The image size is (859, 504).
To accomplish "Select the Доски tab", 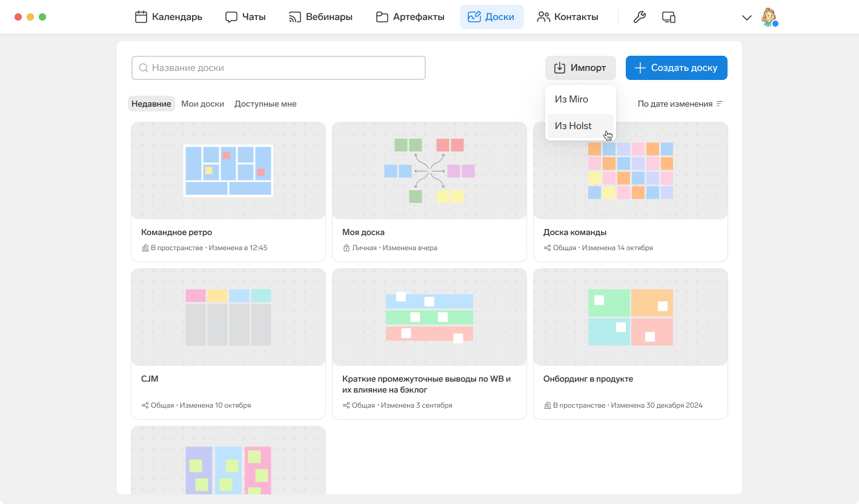I will click(x=491, y=17).
